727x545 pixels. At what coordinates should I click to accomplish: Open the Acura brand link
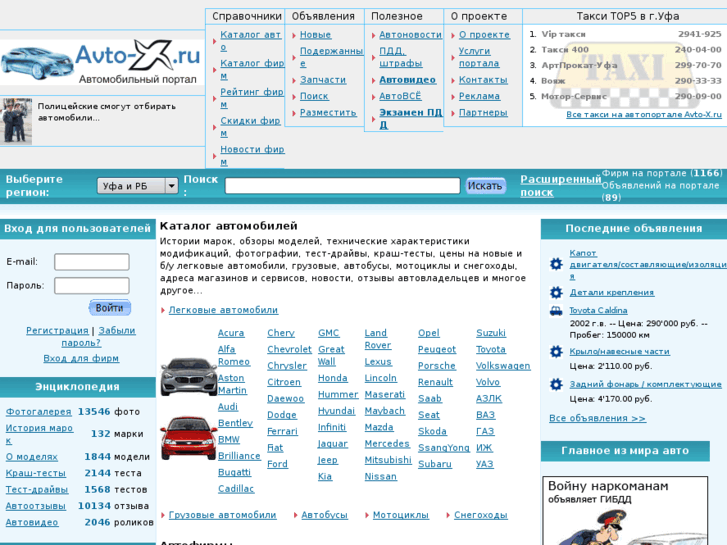click(x=231, y=333)
